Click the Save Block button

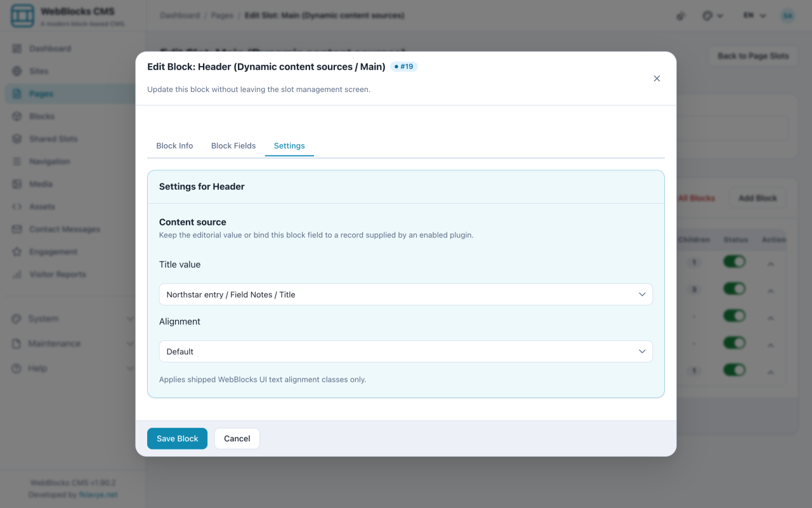point(178,439)
